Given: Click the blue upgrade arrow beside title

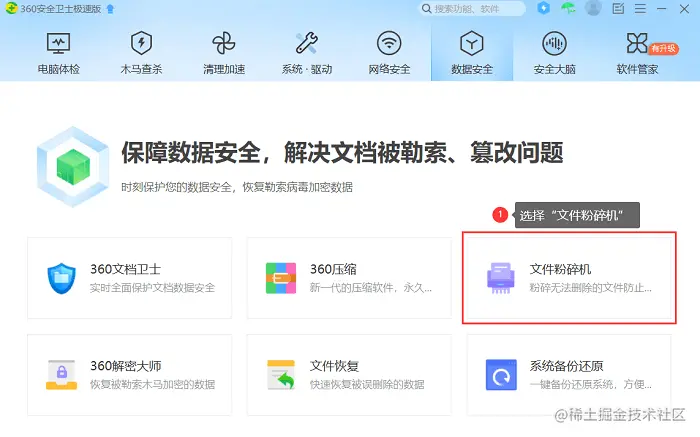Looking at the screenshot, I should click(110, 9).
